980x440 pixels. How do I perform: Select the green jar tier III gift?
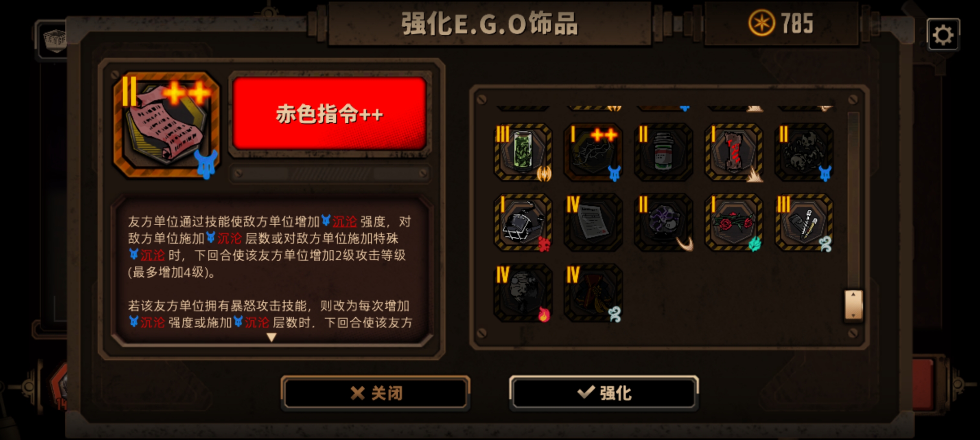point(523,152)
